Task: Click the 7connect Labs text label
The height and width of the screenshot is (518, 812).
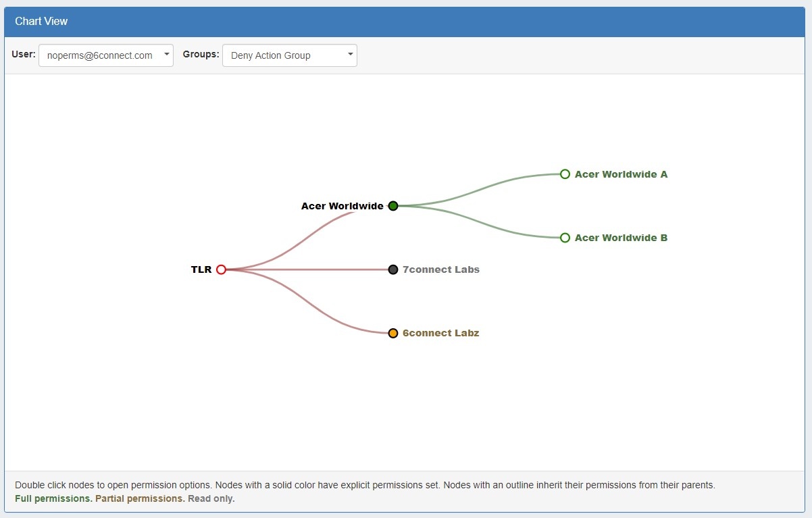Action: pos(440,269)
